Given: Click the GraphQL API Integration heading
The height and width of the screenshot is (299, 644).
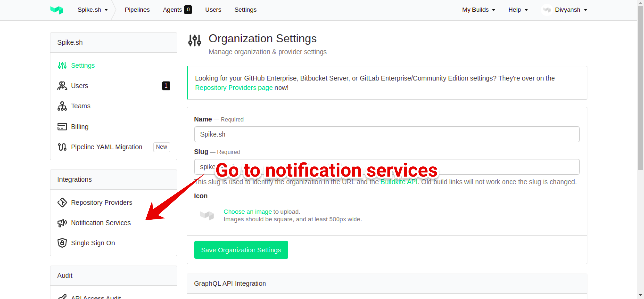Looking at the screenshot, I should (230, 283).
